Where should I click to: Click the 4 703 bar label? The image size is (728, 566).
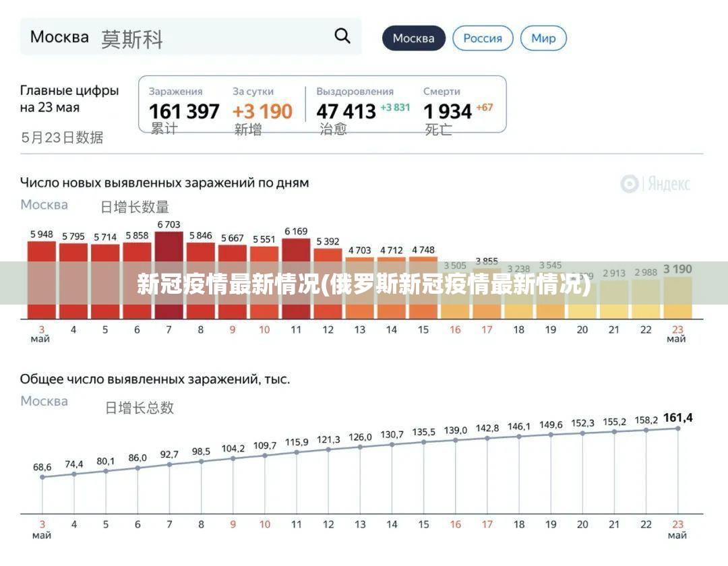point(360,251)
